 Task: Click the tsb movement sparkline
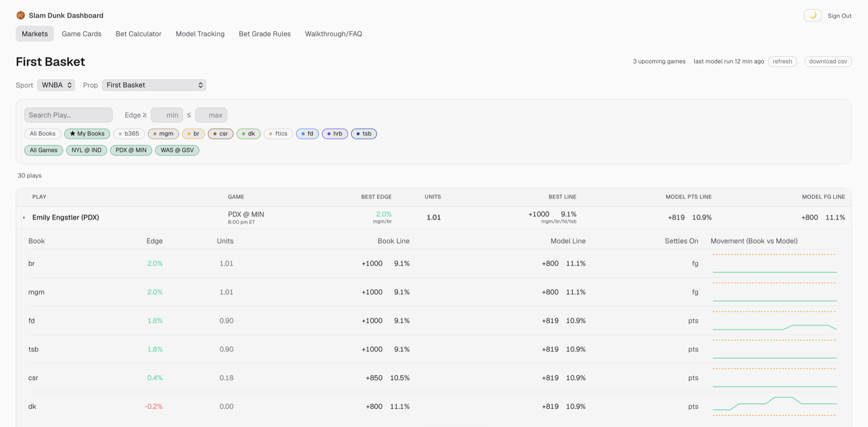[775, 350]
